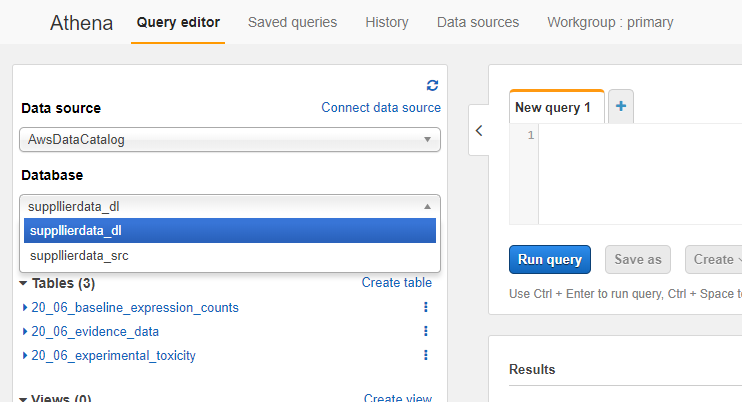Open options menu for 20_06_evidence_data table
This screenshot has height=402, width=742.
click(x=426, y=331)
